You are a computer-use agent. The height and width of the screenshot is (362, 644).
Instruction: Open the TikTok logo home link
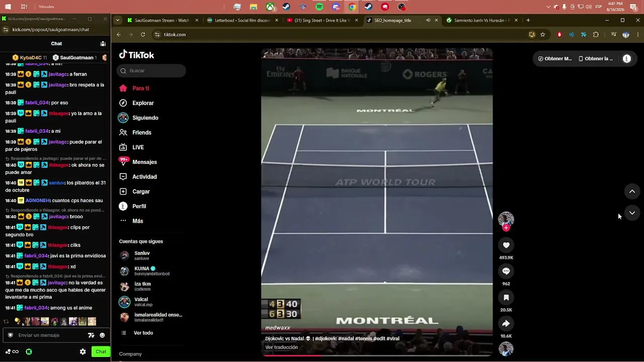tap(136, 55)
